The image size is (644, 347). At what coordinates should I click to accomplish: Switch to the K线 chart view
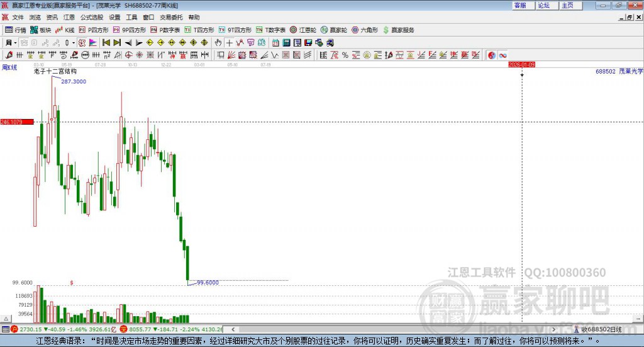tap(65, 30)
